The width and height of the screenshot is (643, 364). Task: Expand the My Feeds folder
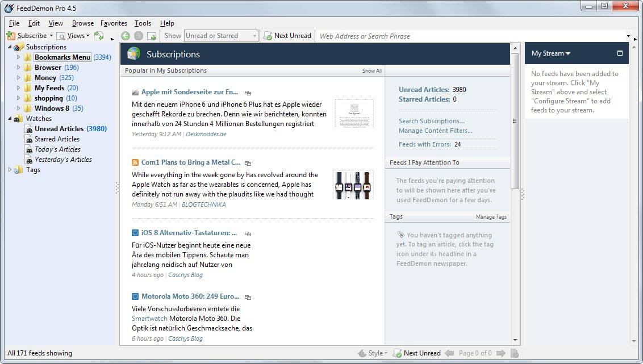[x=18, y=87]
